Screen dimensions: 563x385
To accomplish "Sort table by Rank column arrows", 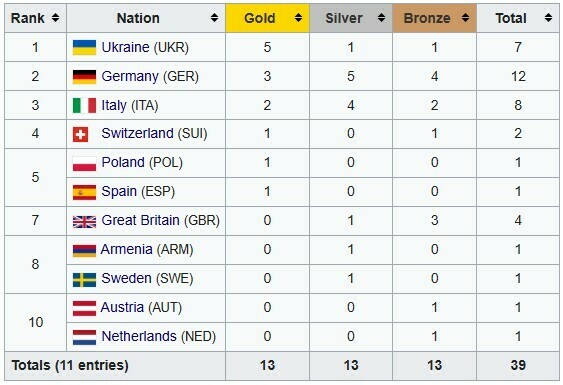I will (55, 18).
